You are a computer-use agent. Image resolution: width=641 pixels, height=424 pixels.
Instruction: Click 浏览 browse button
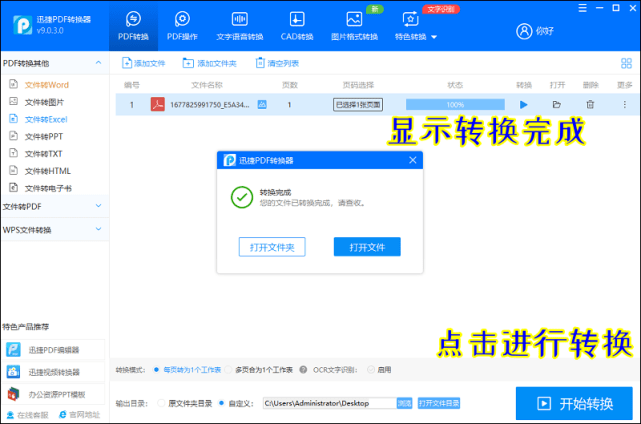404,404
